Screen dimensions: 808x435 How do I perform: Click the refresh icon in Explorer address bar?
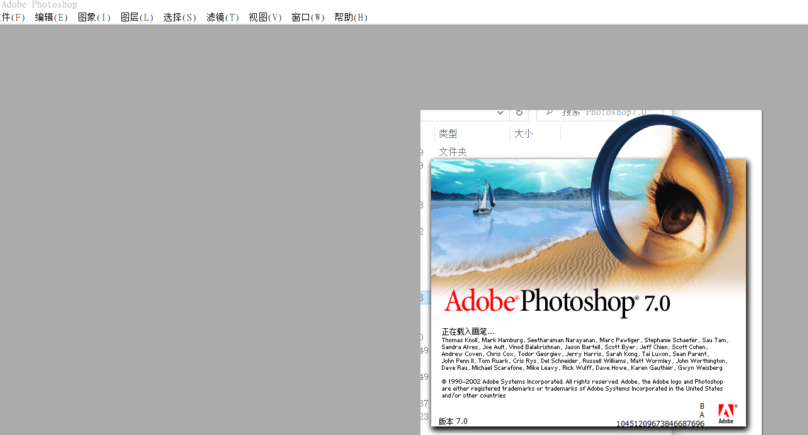520,114
